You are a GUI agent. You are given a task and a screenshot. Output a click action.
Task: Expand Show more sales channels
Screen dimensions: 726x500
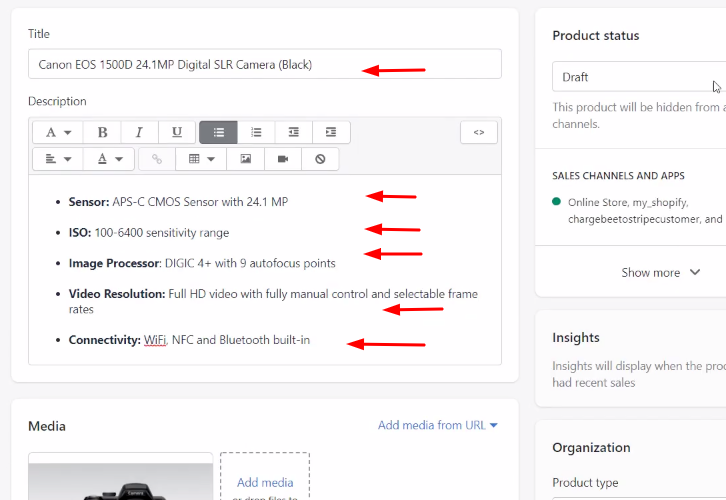tap(660, 273)
